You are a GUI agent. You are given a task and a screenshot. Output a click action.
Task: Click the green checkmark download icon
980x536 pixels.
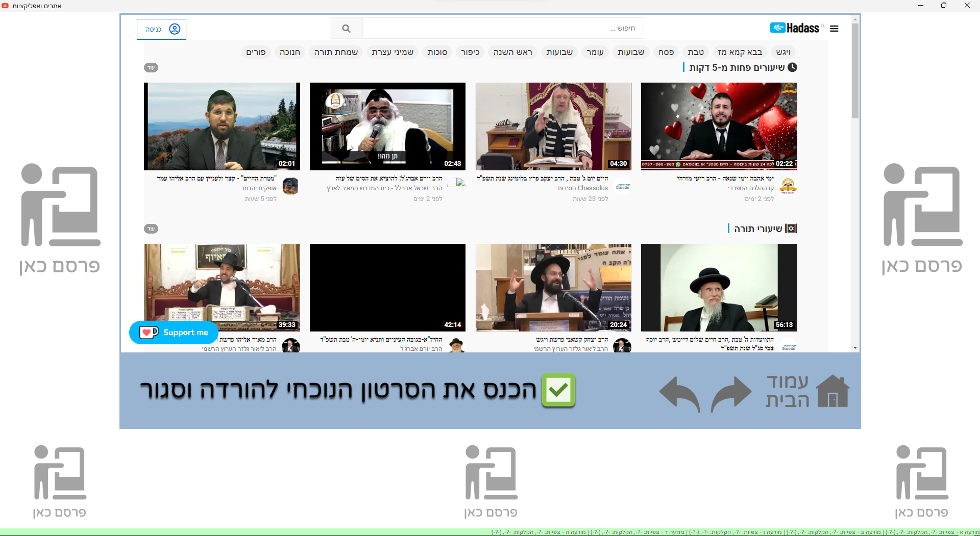click(558, 390)
